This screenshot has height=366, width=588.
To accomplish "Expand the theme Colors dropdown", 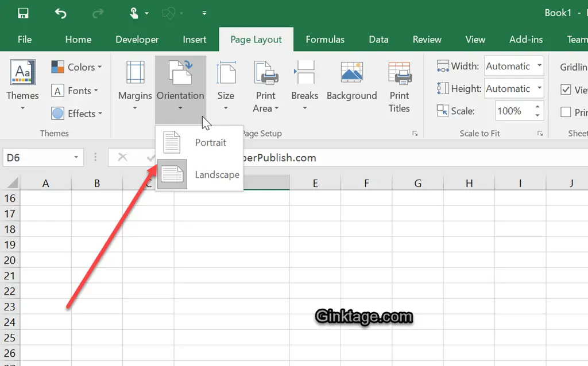I will click(x=76, y=67).
